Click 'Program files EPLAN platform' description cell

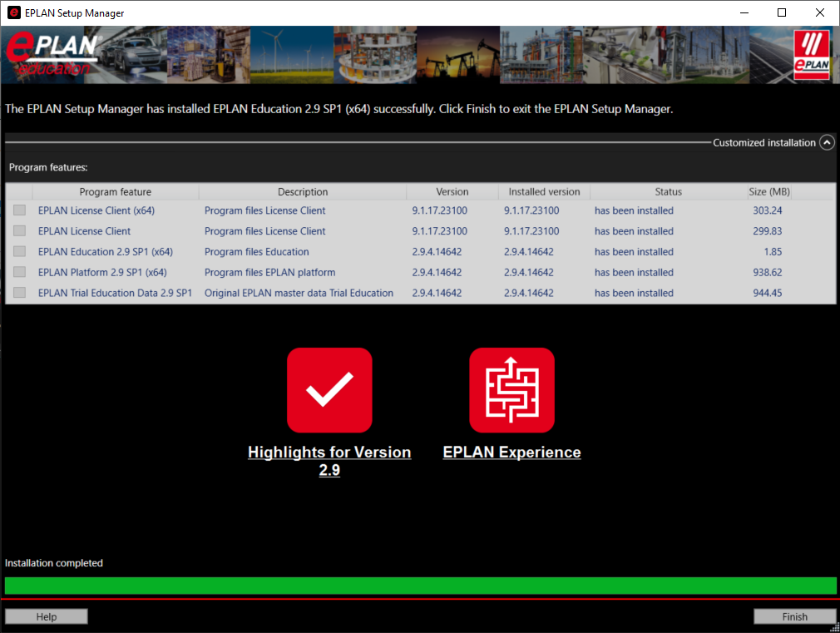point(270,272)
